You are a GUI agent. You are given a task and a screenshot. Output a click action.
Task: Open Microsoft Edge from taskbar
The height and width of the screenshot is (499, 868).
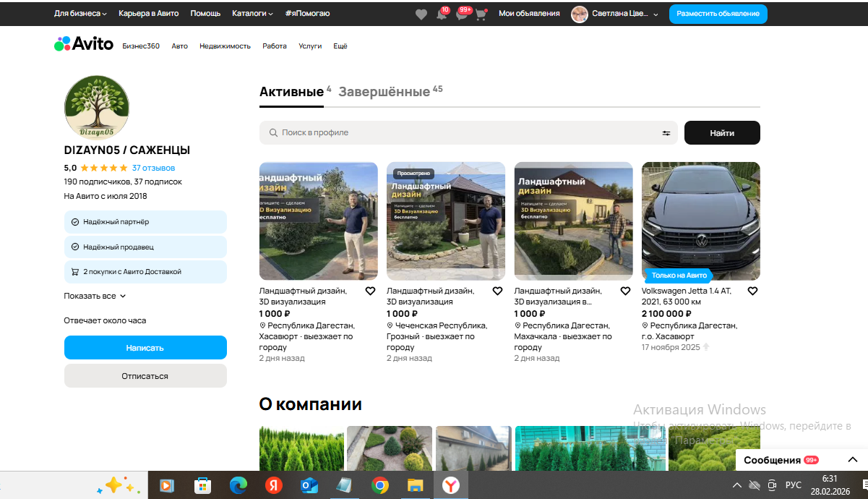[x=238, y=485]
